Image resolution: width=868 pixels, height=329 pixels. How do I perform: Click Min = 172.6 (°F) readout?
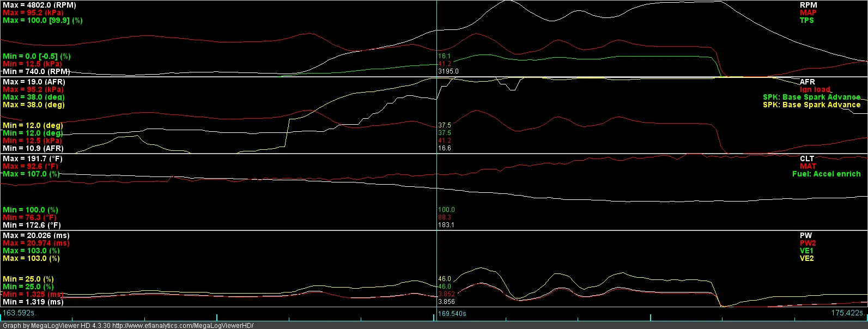[32, 225]
